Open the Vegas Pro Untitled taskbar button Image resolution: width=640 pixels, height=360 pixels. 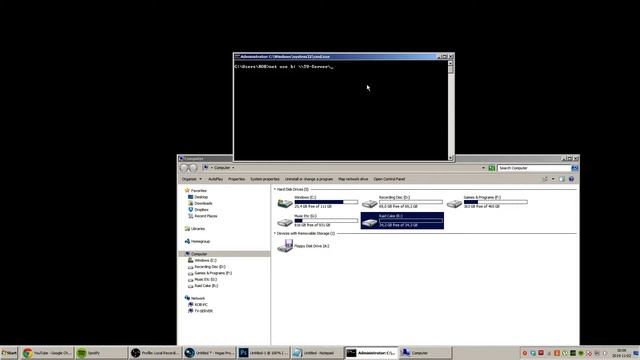209,353
